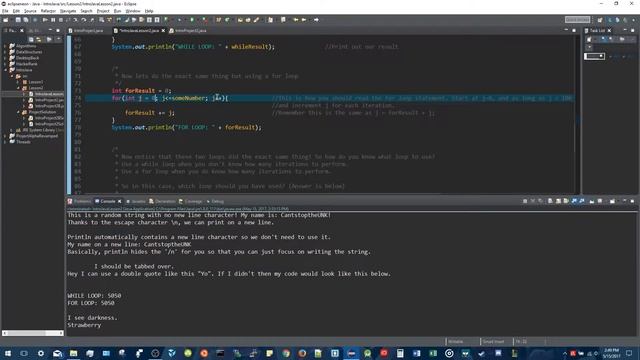Viewport: 640px width, 360px height.
Task: Click the Forward navigation arrow in toolbar
Action: (x=304, y=20)
